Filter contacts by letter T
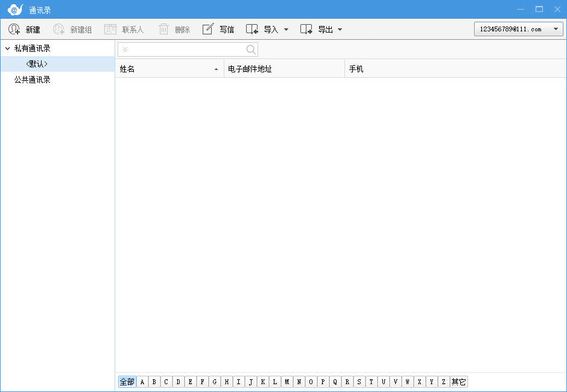Image resolution: width=567 pixels, height=392 pixels. click(x=372, y=382)
